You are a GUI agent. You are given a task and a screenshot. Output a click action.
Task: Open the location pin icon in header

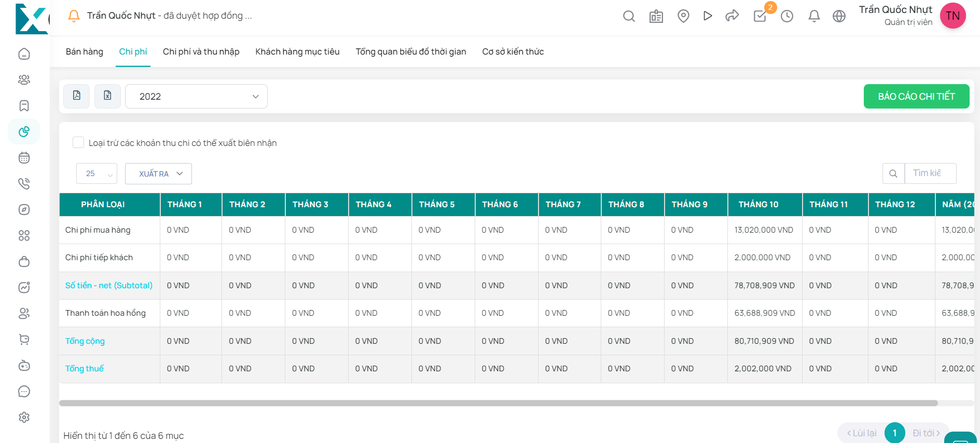pyautogui.click(x=683, y=16)
